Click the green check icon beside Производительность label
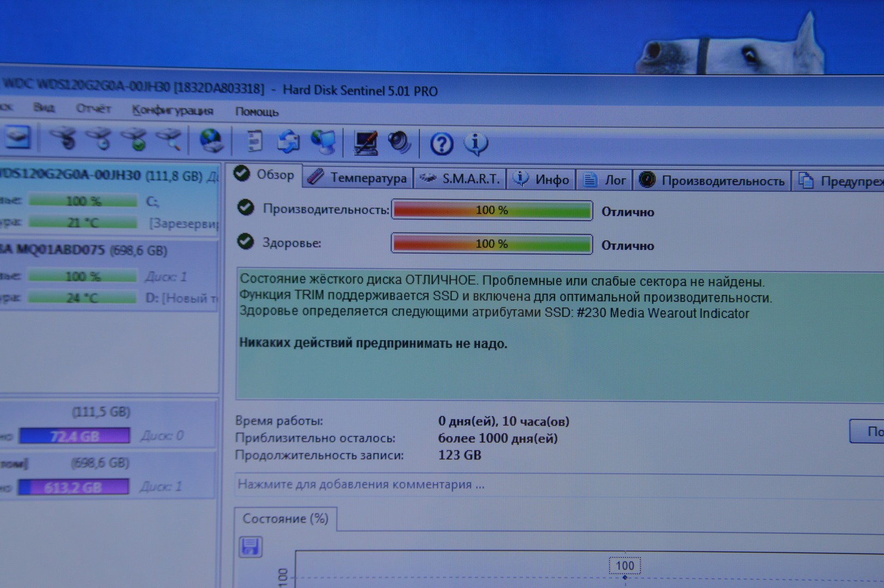This screenshot has height=588, width=884. click(246, 207)
